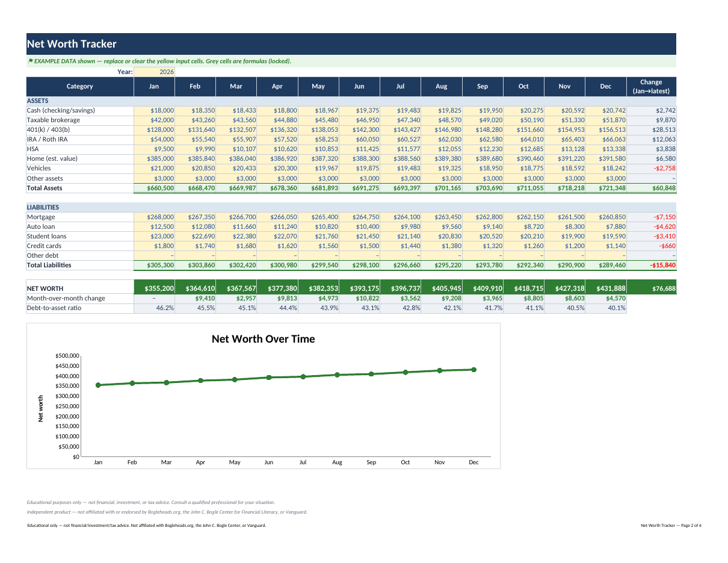The image size is (728, 563).
Task: Click the Year: label
Action: pyautogui.click(x=125, y=72)
